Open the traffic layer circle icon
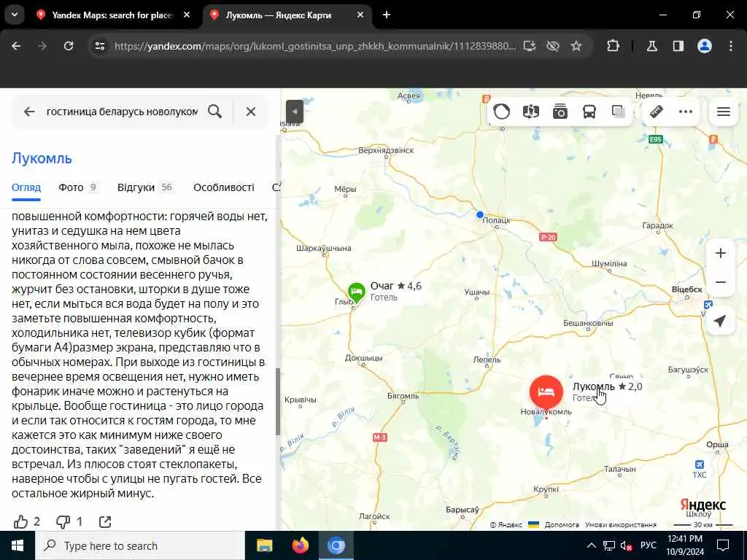 tap(502, 112)
